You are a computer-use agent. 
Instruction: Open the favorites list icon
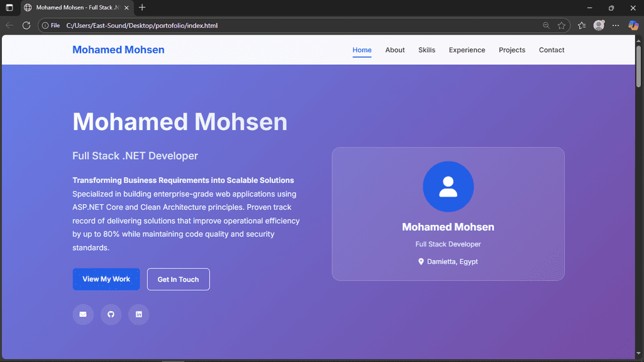(x=582, y=25)
